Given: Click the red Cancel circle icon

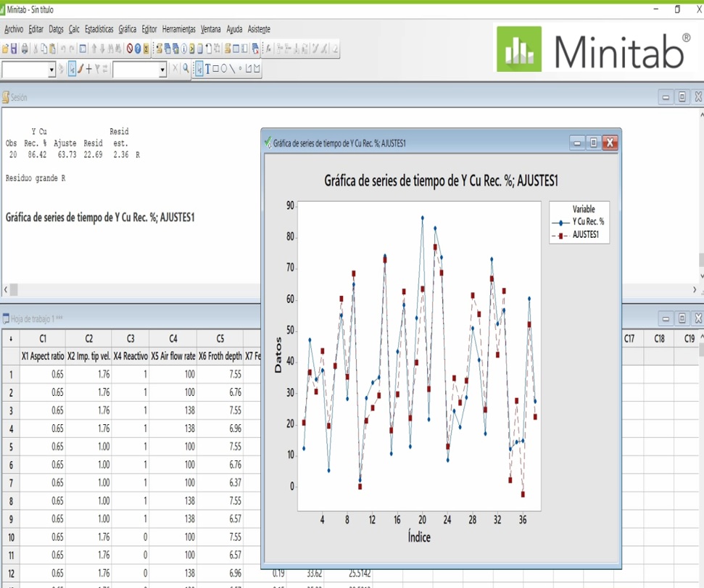Looking at the screenshot, I should [x=130, y=49].
